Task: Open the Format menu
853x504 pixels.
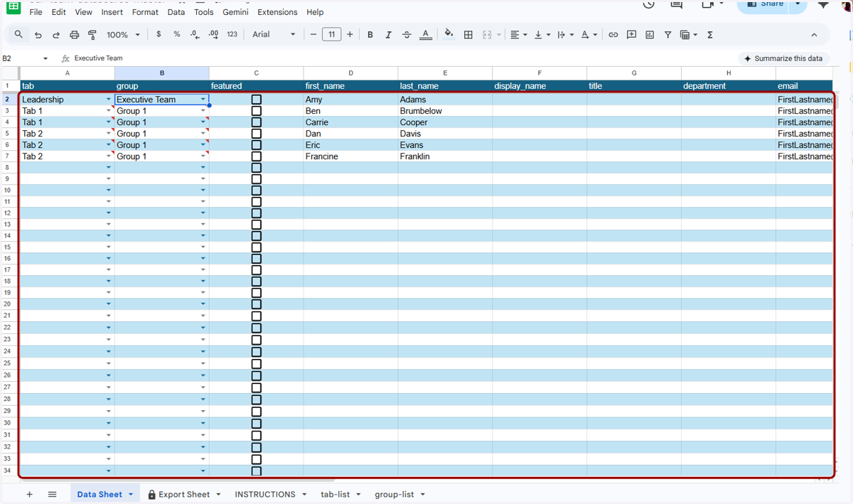Action: pyautogui.click(x=146, y=12)
